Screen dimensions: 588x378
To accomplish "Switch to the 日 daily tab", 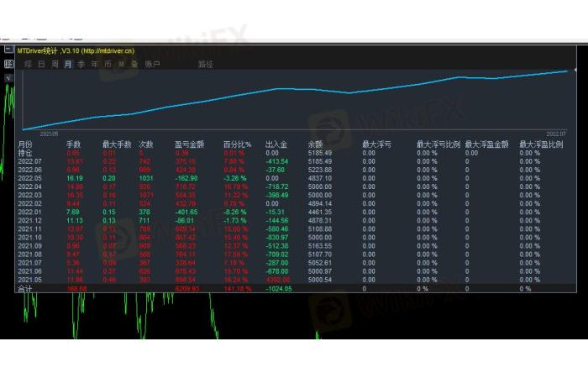I will (x=42, y=64).
